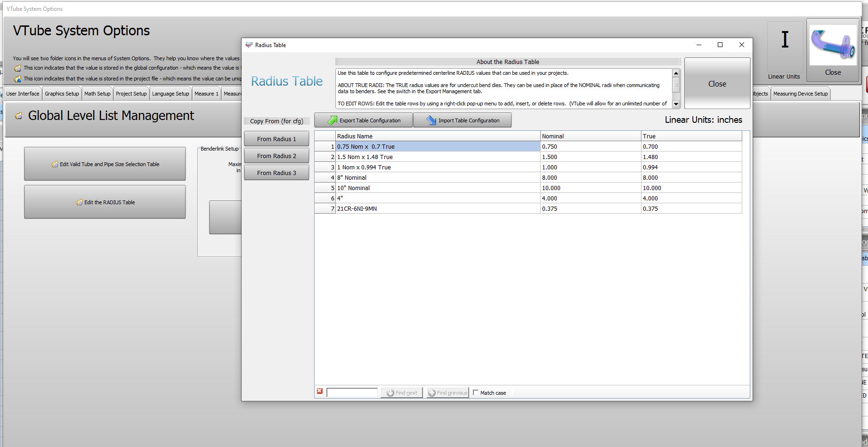Select the '21CR-6NI-9MN' radius name cell
This screenshot has width=868, height=447.
(438, 208)
